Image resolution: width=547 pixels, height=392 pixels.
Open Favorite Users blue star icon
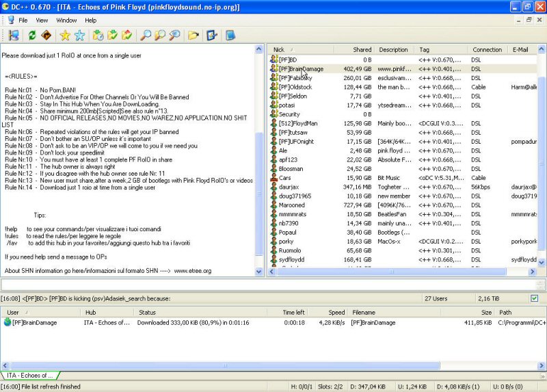79,35
